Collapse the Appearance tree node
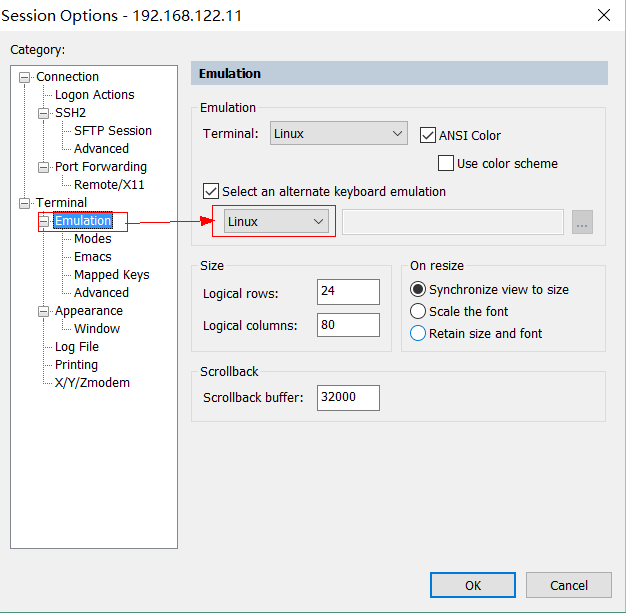 [44, 311]
